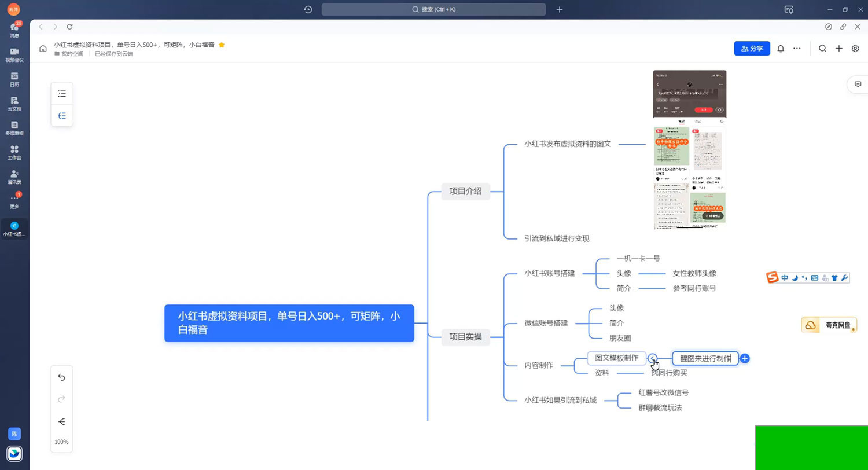Click the undo arrow button
This screenshot has width=868, height=470.
point(62,377)
